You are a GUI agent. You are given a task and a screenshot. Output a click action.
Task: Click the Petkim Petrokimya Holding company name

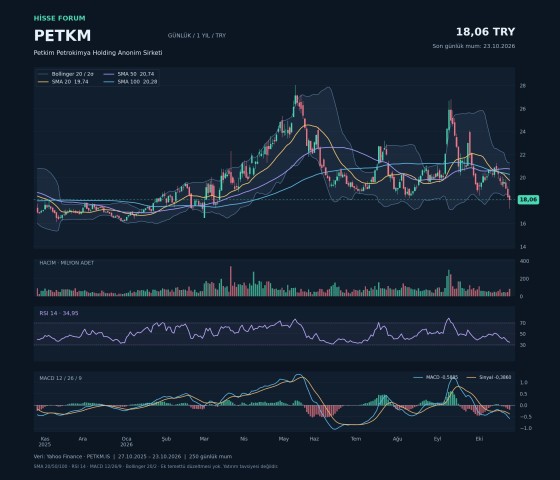pyautogui.click(x=98, y=52)
